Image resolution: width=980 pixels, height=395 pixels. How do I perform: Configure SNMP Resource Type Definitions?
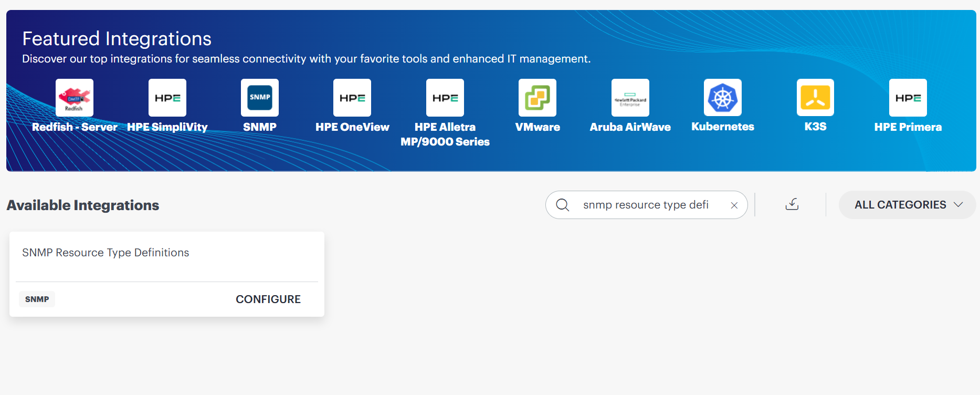point(268,299)
